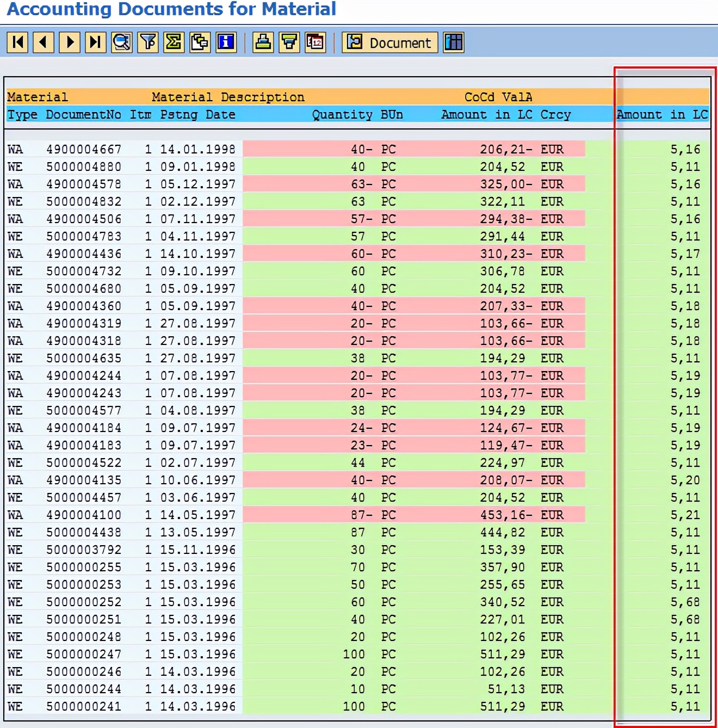
Task: Set filter with funnel icon
Action: point(148,42)
